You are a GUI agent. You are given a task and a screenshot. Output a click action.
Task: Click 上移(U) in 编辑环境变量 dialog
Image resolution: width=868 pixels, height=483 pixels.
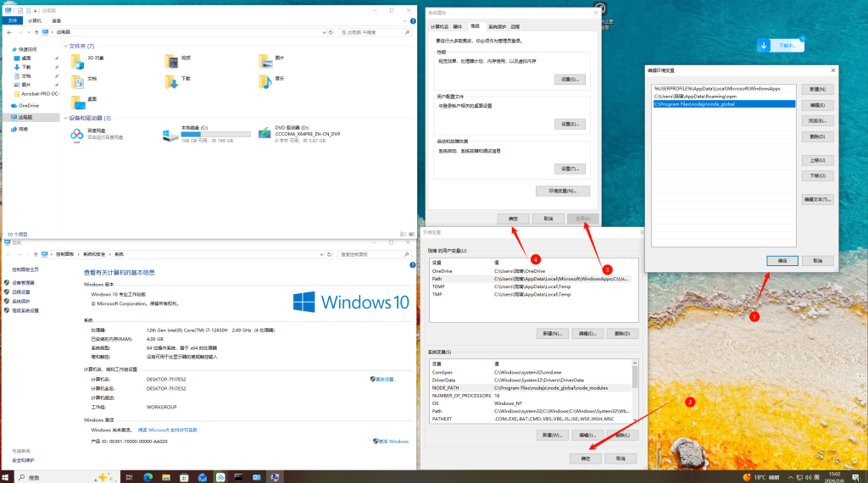pos(817,160)
